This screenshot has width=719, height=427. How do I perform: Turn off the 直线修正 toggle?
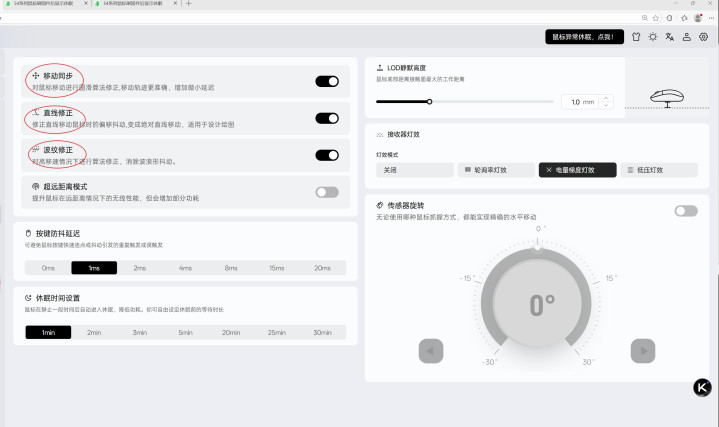(327, 118)
